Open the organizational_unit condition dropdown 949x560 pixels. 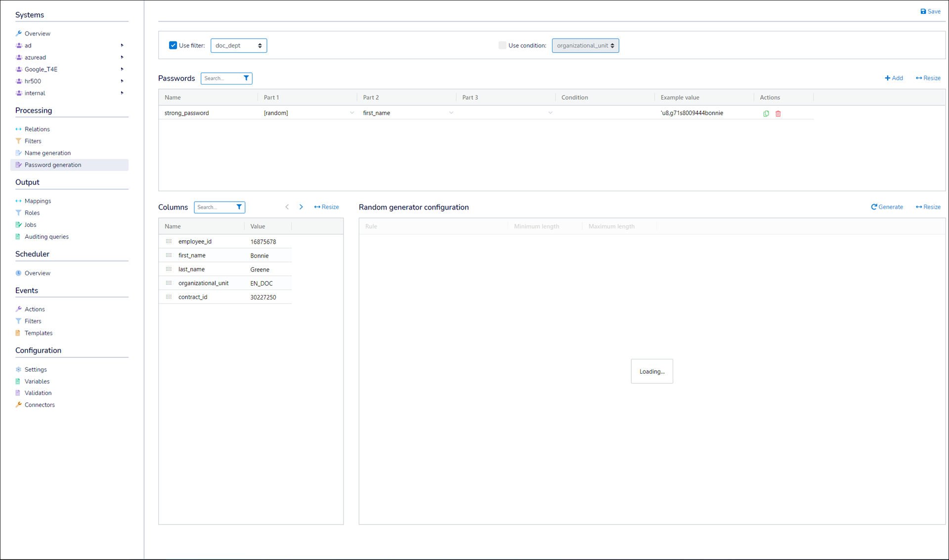[x=585, y=45]
